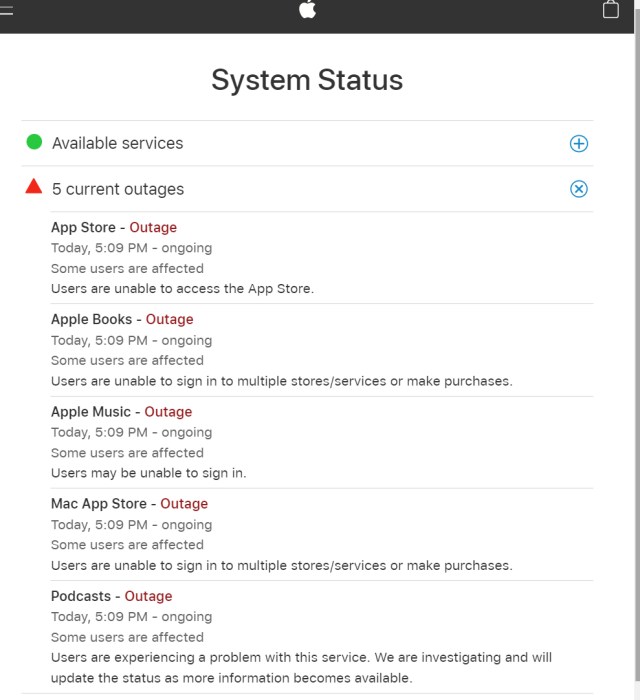Select Podcasts 'Users are experiencing a problem' text

[x=301, y=667]
